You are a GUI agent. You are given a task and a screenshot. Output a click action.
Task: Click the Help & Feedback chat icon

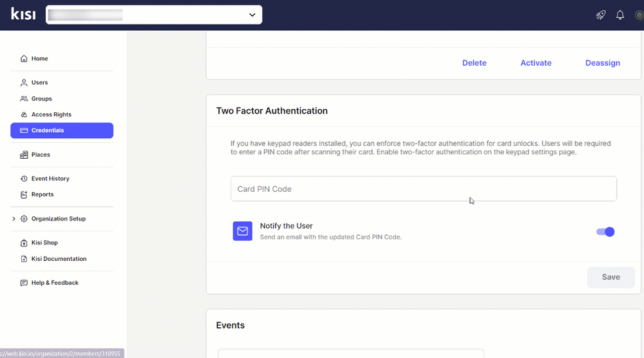coord(24,283)
